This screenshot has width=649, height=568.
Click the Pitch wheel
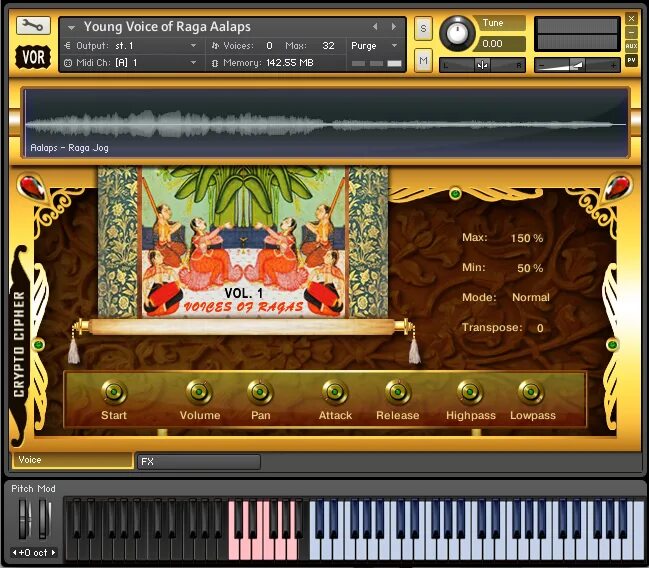(24, 518)
